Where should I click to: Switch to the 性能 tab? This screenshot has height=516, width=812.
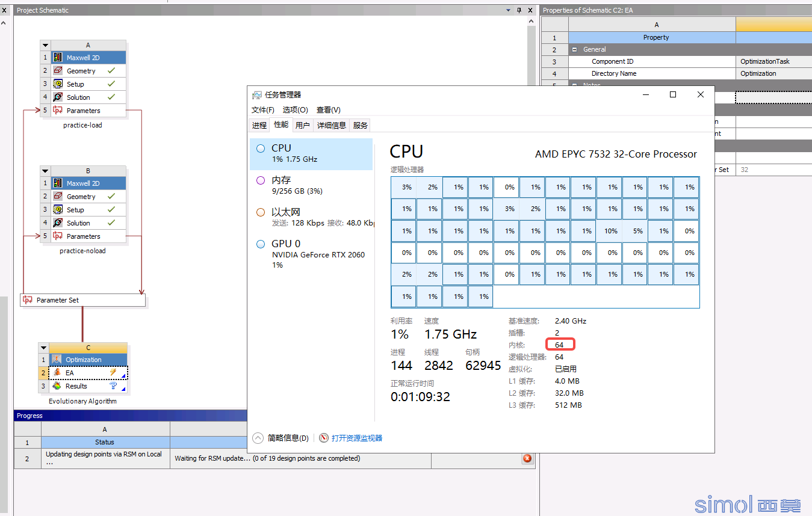[281, 124]
